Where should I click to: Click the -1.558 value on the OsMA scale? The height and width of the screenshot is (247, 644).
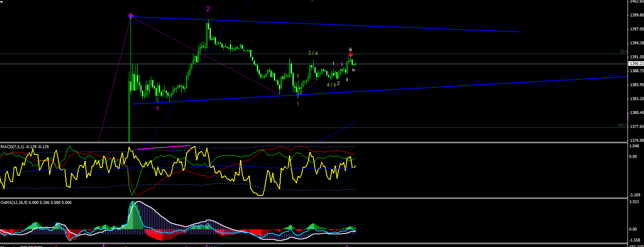coord(635,239)
